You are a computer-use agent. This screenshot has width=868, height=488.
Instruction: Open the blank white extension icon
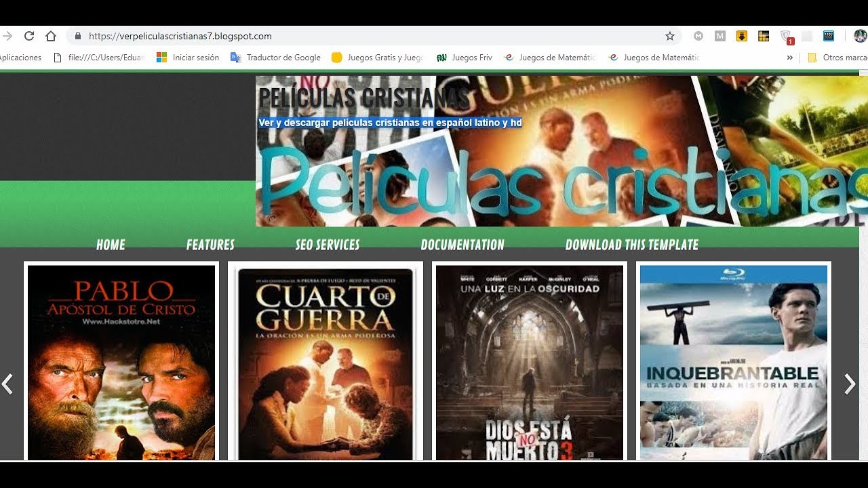click(807, 36)
